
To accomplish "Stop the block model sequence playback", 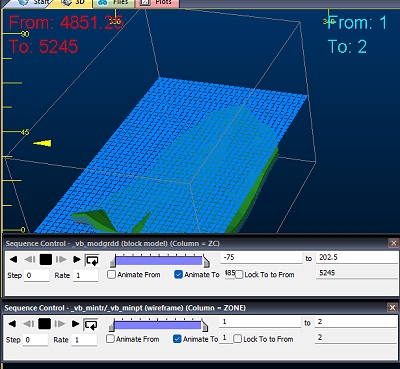I will click(x=46, y=259).
